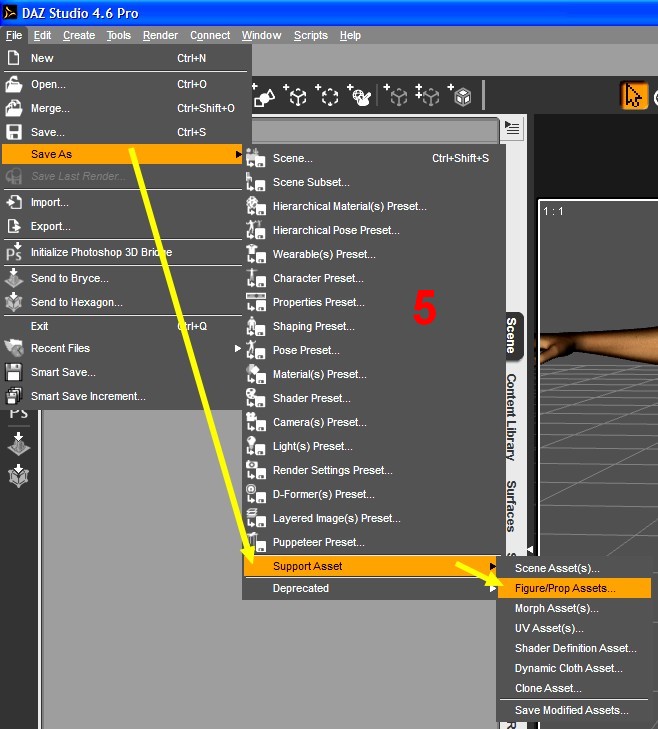
Task: Select Camera(s) Preset... entry
Action: tap(374, 422)
